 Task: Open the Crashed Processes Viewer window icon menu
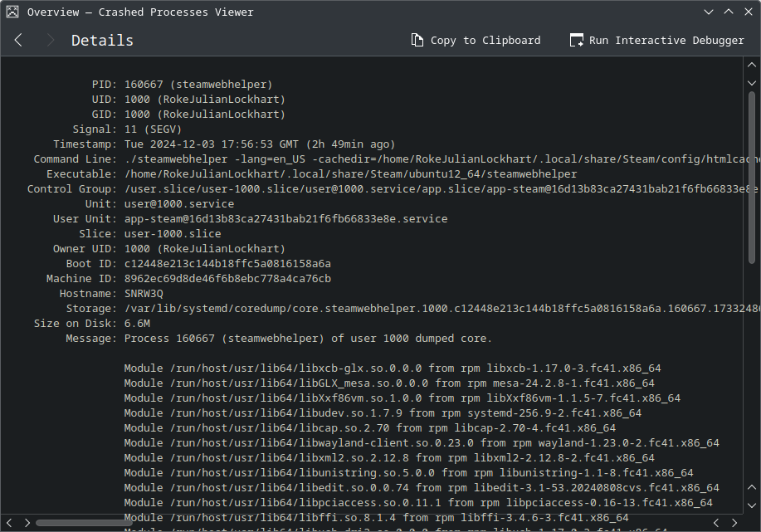pyautogui.click(x=12, y=12)
